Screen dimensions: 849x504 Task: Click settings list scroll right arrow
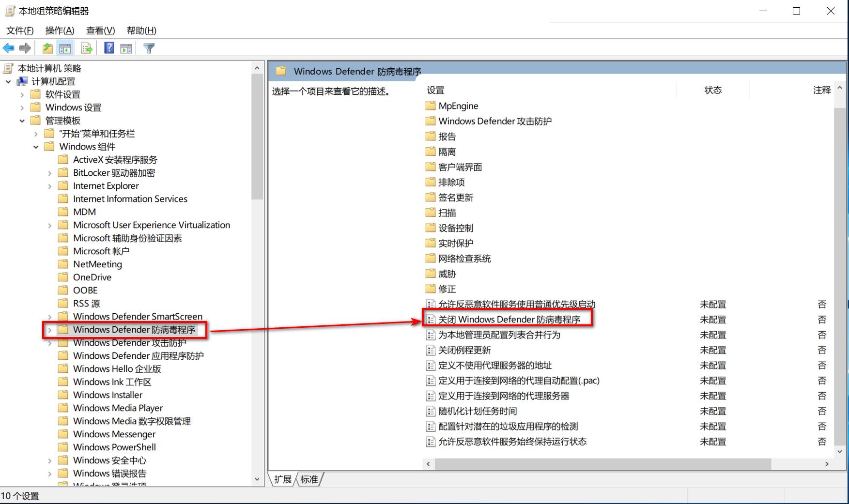(x=827, y=464)
